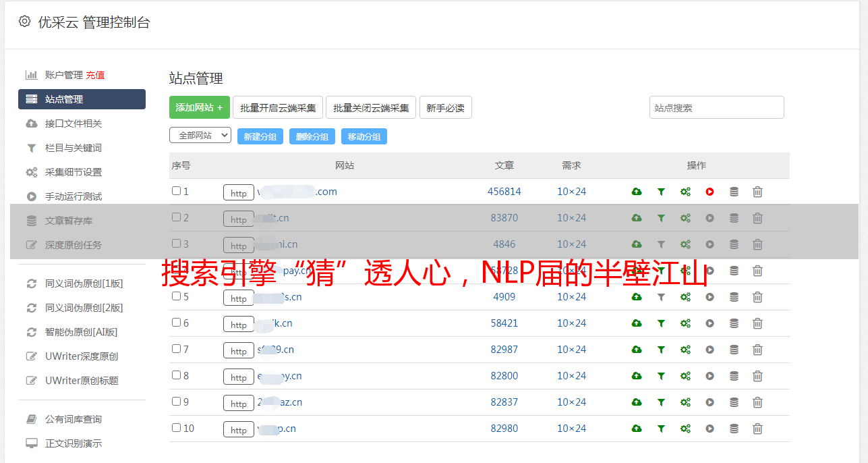Image resolution: width=868 pixels, height=463 pixels.
Task: Click filter icon in row 10
Action: (661, 429)
